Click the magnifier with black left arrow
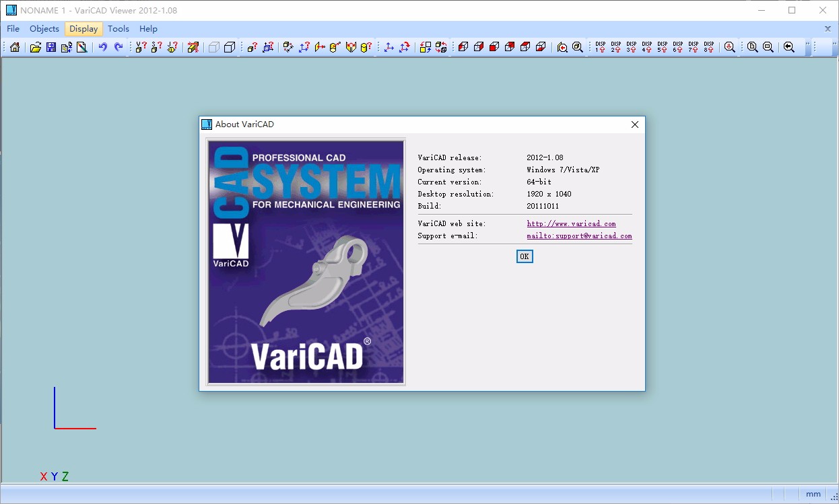 [788, 47]
